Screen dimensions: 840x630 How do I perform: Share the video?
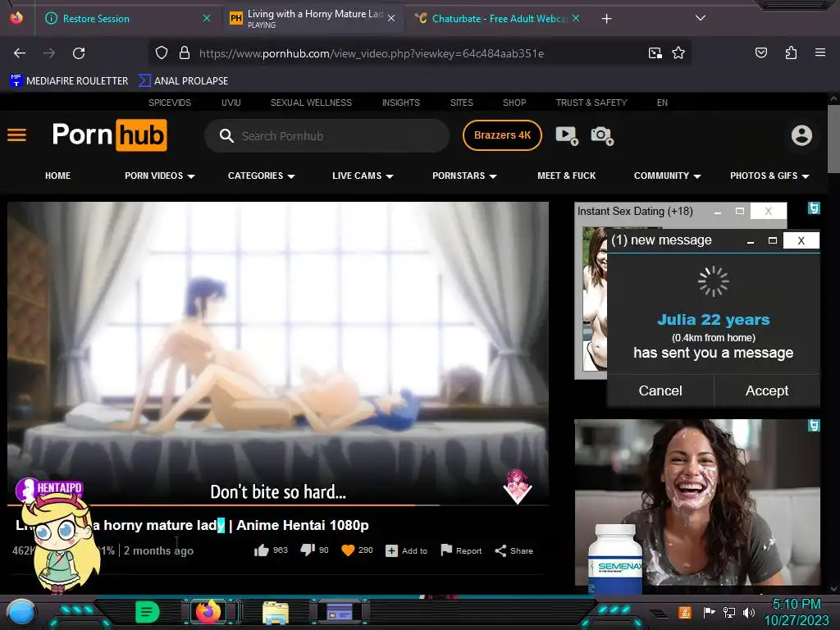(x=514, y=550)
